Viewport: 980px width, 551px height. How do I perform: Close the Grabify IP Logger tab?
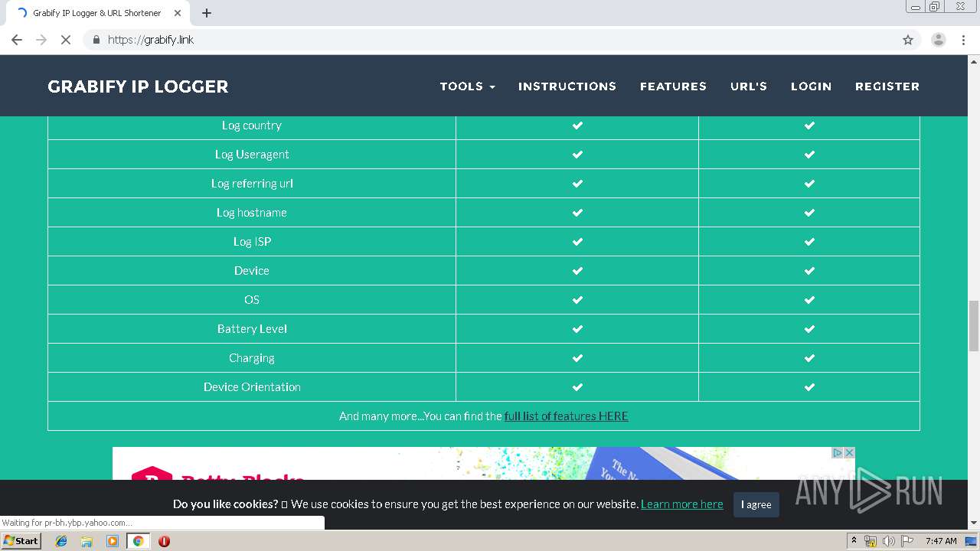(178, 13)
